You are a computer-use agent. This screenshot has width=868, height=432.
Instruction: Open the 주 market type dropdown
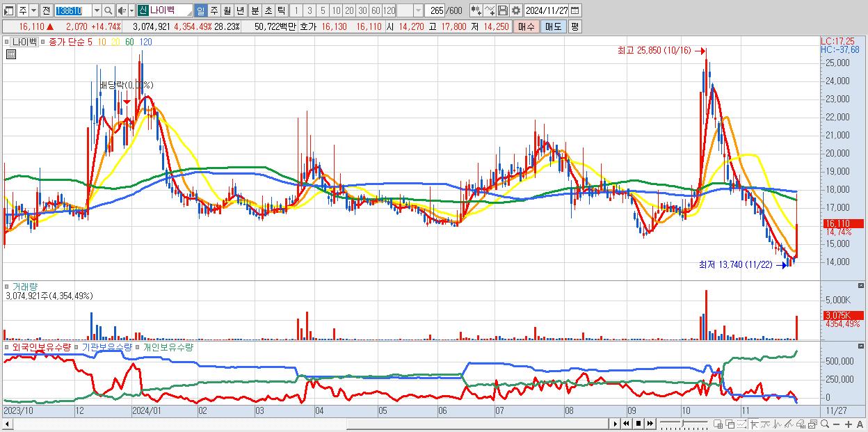(33, 10)
